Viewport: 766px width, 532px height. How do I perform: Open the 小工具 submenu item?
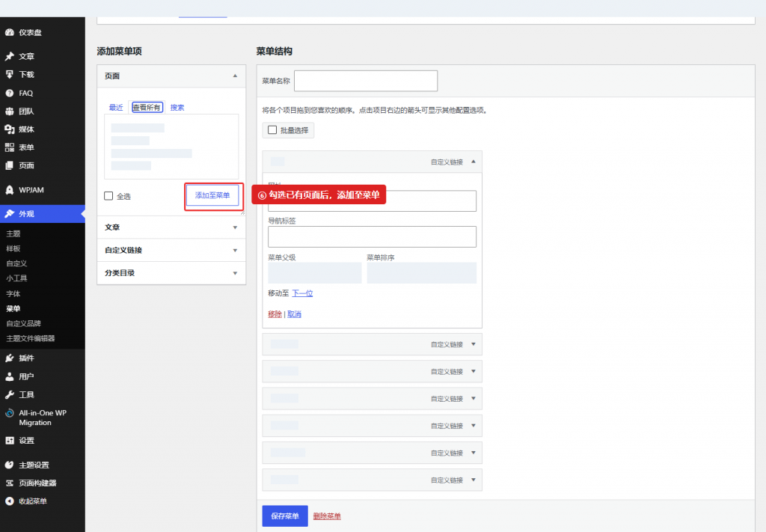tap(16, 278)
